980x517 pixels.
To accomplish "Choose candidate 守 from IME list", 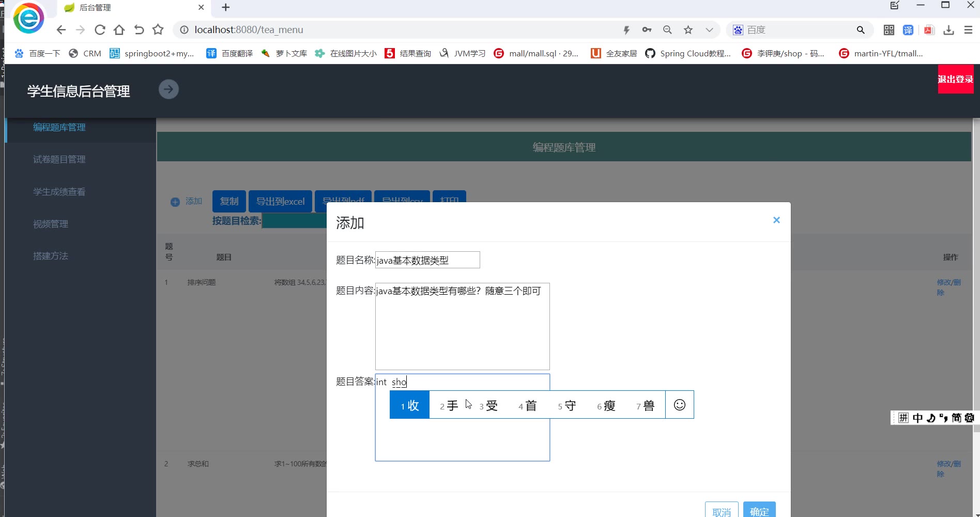I will tap(566, 405).
